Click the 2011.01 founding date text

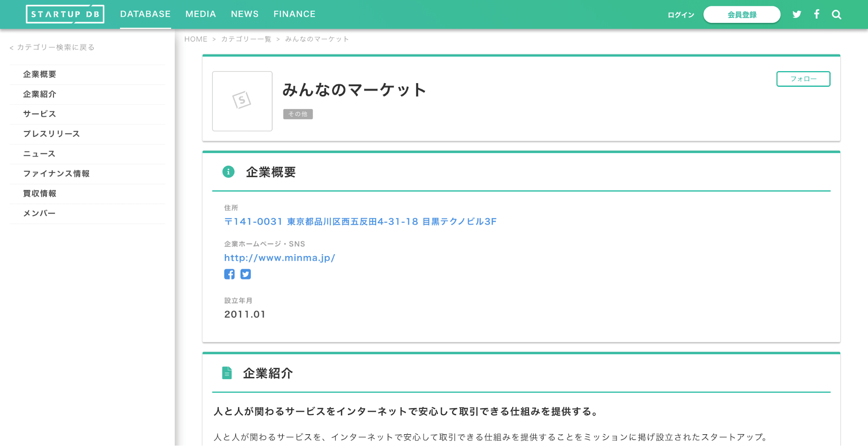245,314
